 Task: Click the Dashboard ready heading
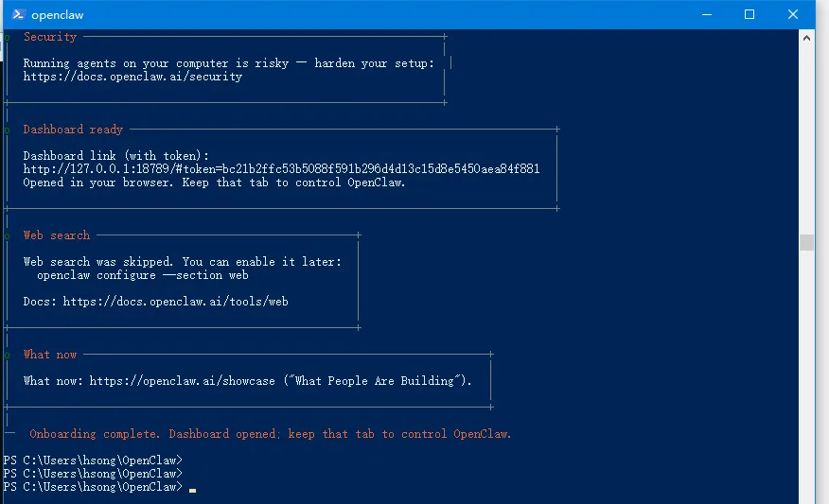pyautogui.click(x=73, y=130)
